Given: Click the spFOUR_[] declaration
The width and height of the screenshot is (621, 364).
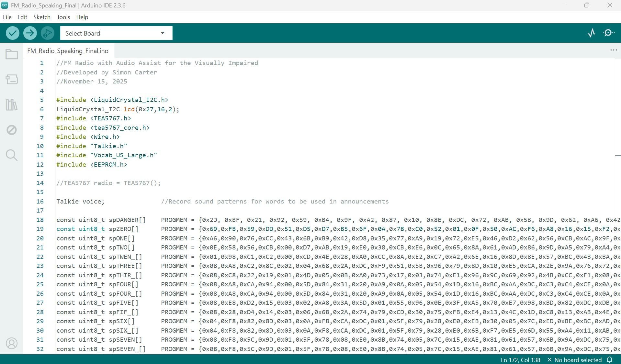Looking at the screenshot, I should coord(99,293).
